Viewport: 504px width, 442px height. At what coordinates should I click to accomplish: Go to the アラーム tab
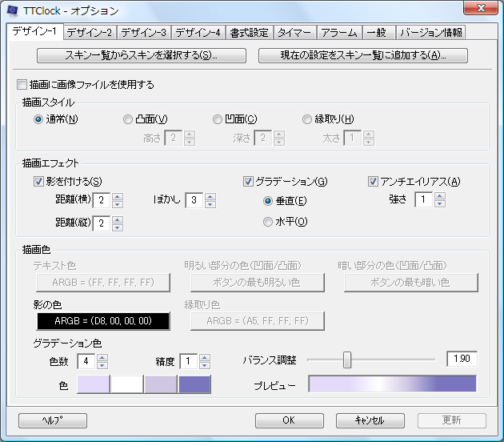point(339,33)
